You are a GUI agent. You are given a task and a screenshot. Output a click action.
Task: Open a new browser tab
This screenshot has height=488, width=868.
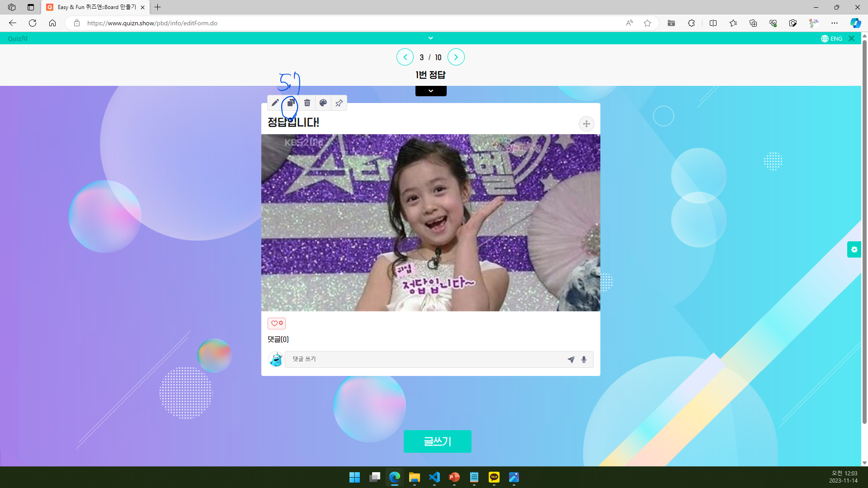pyautogui.click(x=158, y=7)
